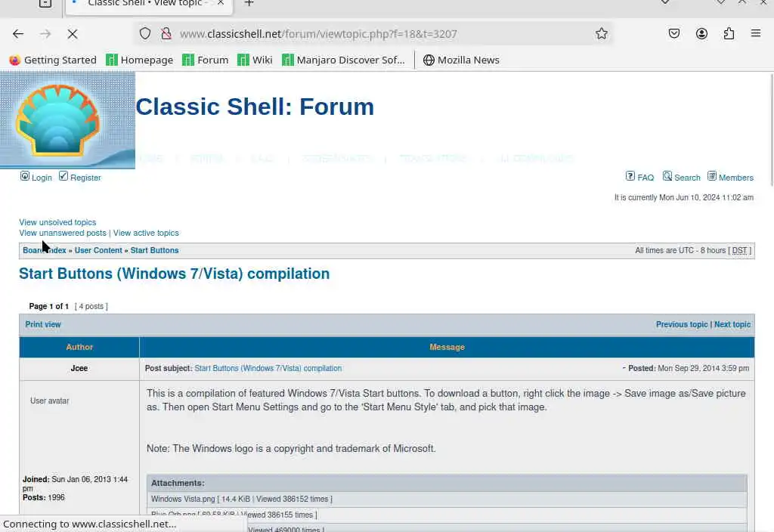Open a new tab with plus button
The height and width of the screenshot is (532, 774).
coord(249,3)
